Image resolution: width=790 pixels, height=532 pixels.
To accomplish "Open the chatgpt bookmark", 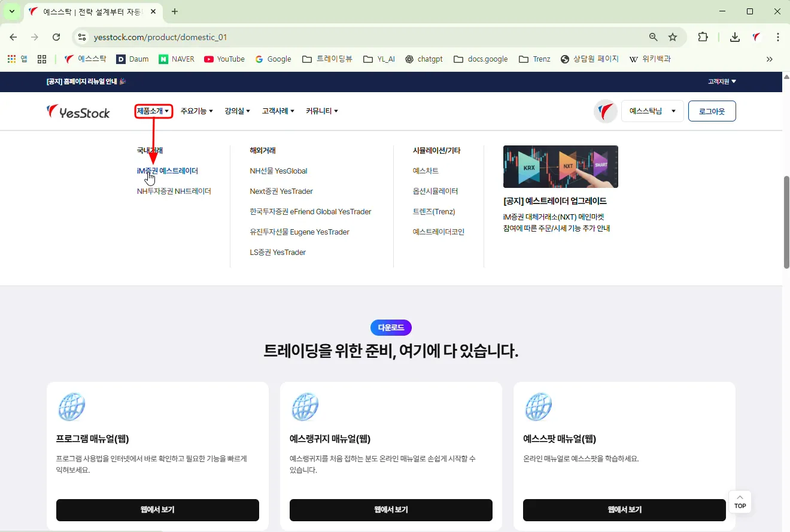I will click(424, 59).
